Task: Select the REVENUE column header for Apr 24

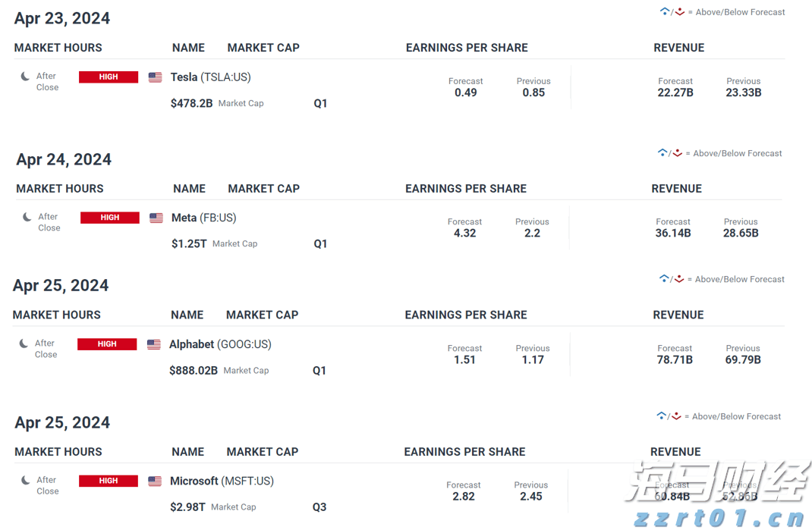Action: tap(676, 188)
